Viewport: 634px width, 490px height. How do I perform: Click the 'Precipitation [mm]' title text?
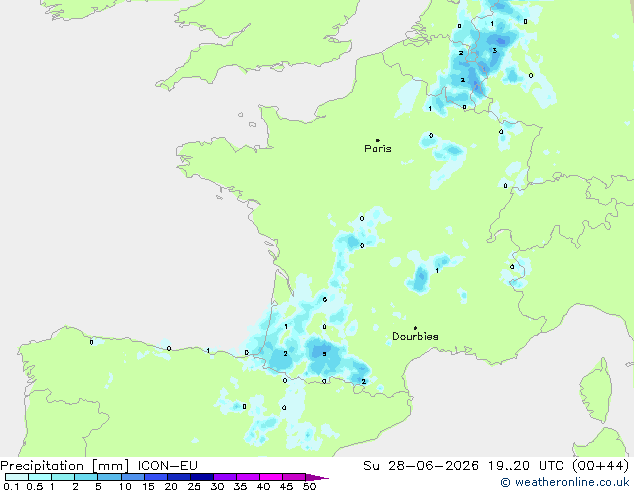point(65,466)
